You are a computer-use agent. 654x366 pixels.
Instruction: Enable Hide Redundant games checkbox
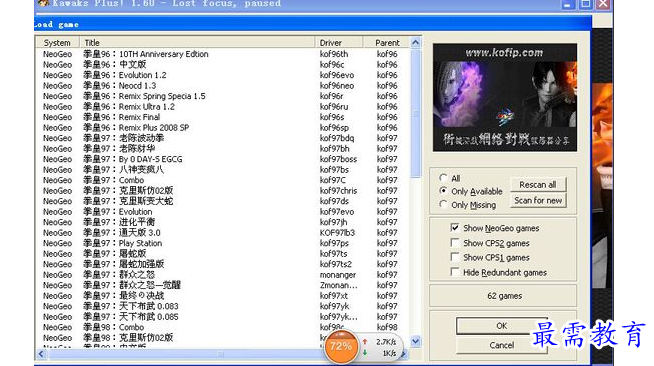pos(455,272)
